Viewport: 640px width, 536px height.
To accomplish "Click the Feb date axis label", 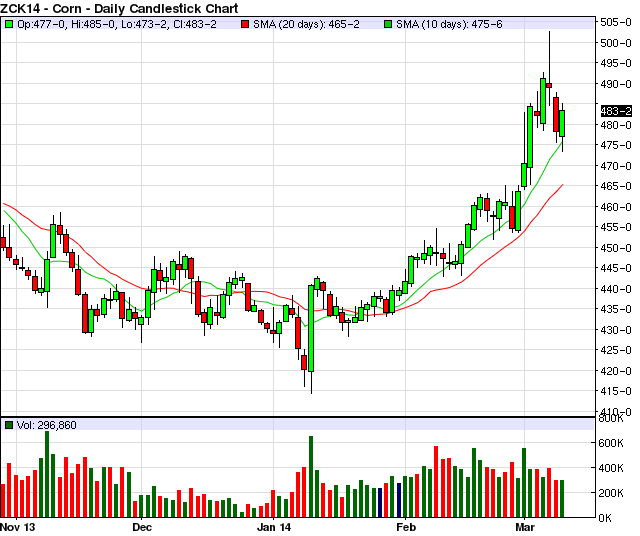I will pyautogui.click(x=406, y=527).
